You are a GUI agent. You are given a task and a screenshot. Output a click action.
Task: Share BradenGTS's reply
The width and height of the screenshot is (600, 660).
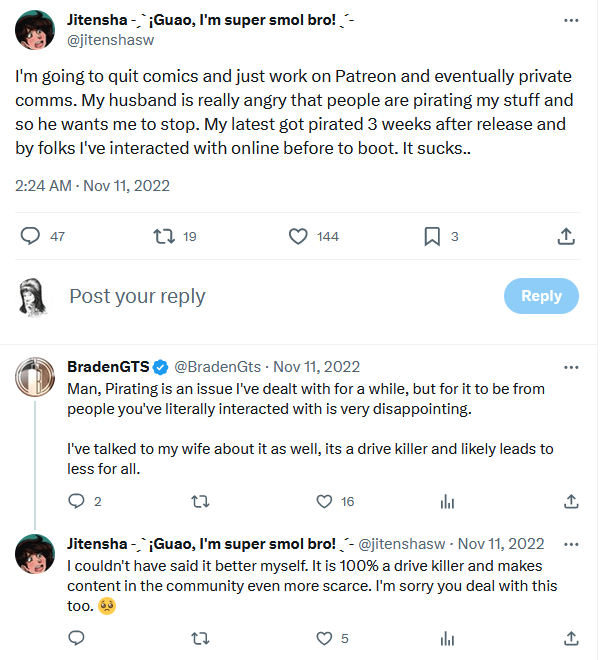coord(571,501)
